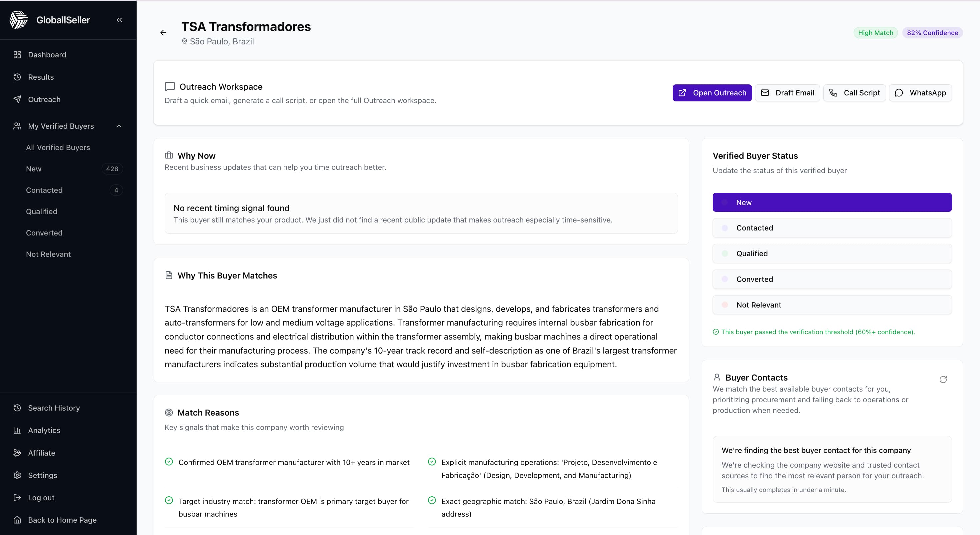Click the High Match badge

coord(875,33)
